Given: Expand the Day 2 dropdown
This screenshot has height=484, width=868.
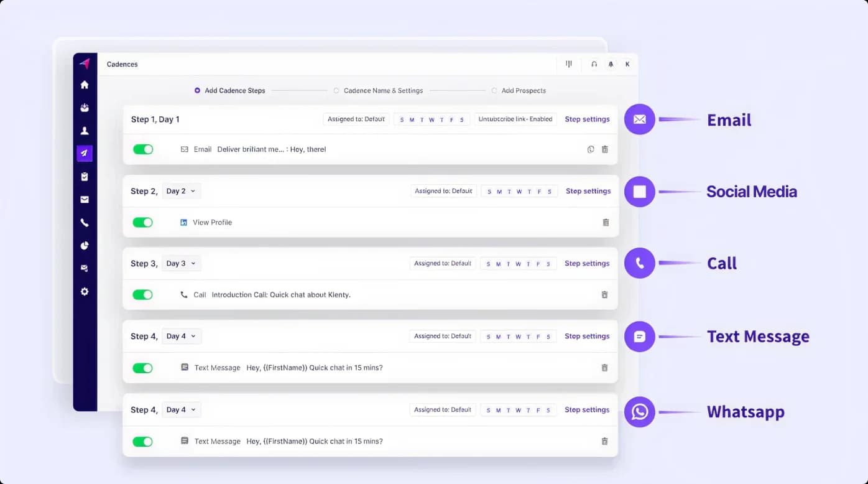Looking at the screenshot, I should pyautogui.click(x=181, y=191).
